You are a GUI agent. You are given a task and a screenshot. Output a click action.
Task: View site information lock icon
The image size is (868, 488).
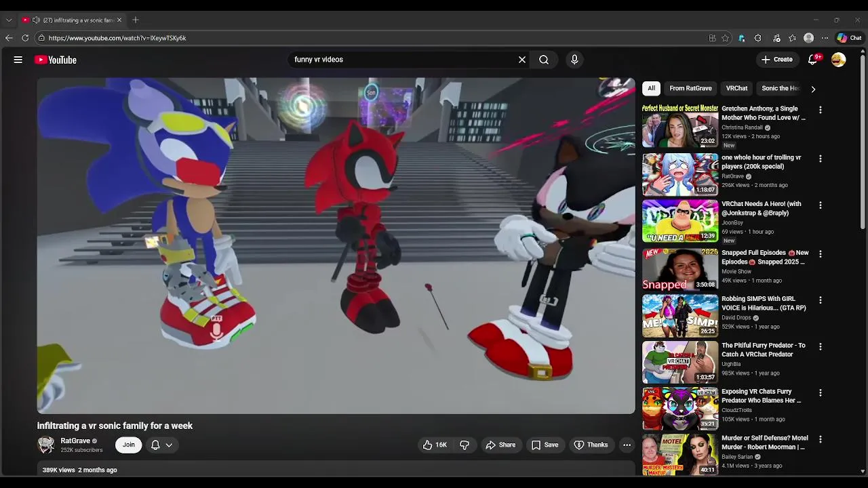click(41, 38)
